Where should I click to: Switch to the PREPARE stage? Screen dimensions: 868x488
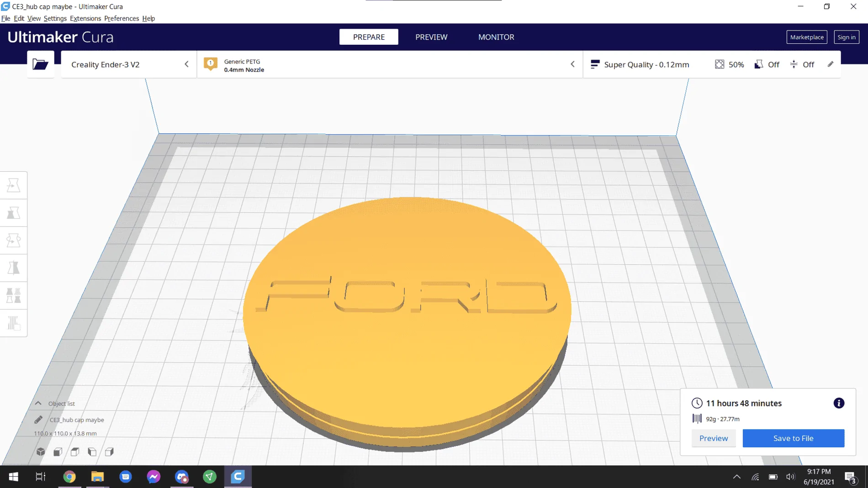coord(369,37)
